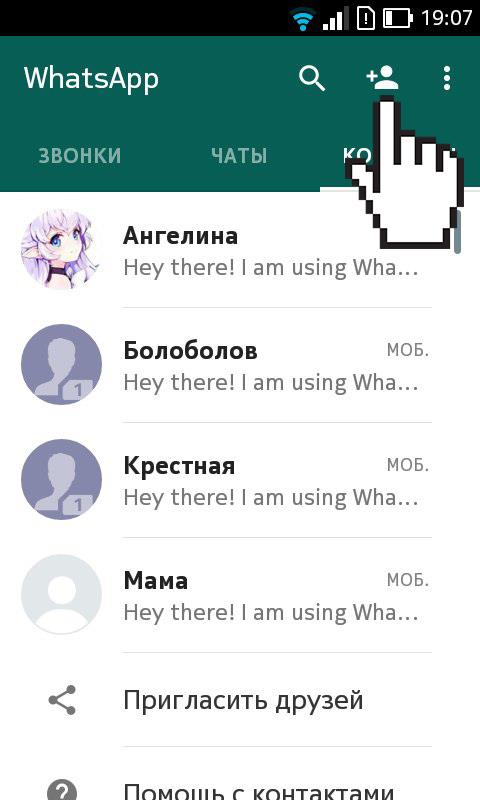This screenshot has width=480, height=800.
Task: Open Ангелина's anime profile picture
Action: pyautogui.click(x=61, y=249)
